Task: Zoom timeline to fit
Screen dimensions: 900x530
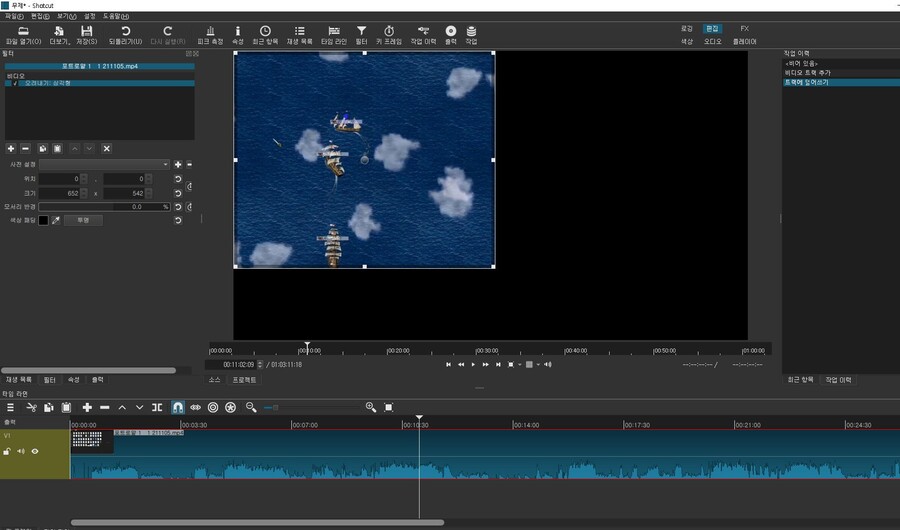Action: pos(389,407)
